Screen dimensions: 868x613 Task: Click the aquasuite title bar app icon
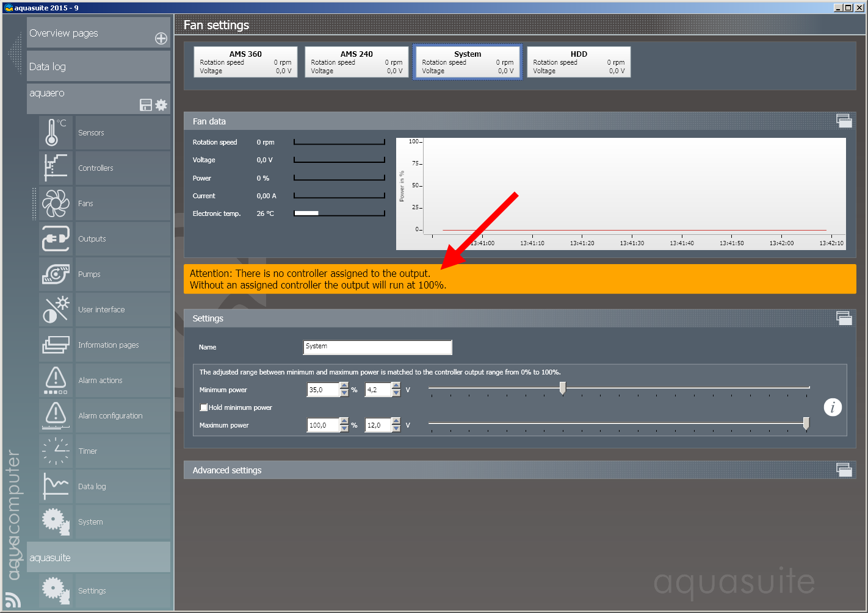[x=9, y=8]
